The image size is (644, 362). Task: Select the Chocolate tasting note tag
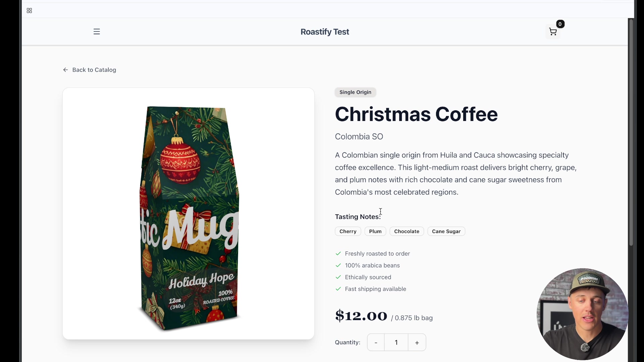(x=407, y=231)
